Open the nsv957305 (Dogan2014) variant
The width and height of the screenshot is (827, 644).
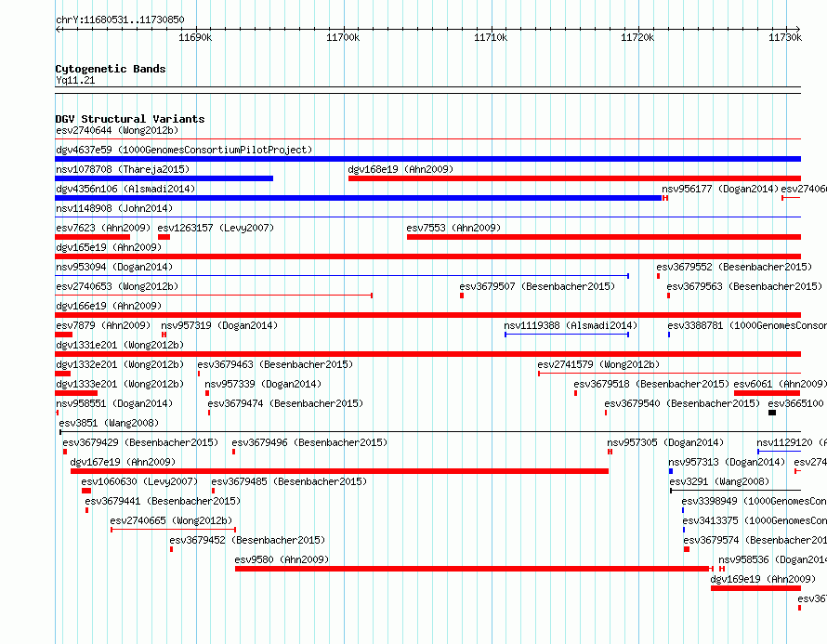coord(665,442)
